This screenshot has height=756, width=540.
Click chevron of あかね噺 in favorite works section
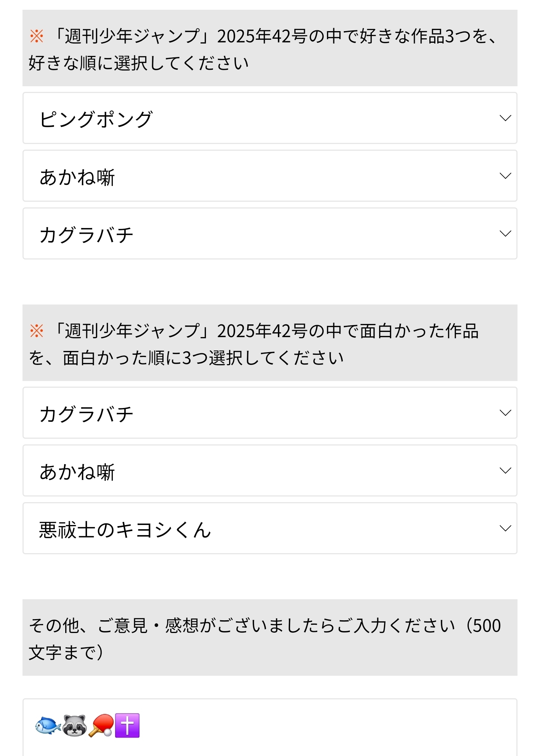click(505, 176)
